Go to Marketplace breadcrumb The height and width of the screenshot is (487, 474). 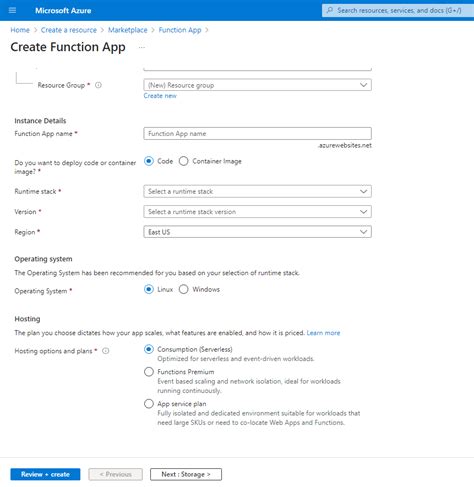coord(128,30)
